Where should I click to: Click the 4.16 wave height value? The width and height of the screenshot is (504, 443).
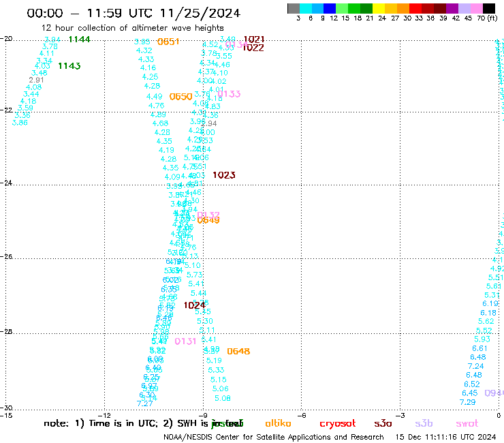click(x=148, y=68)
